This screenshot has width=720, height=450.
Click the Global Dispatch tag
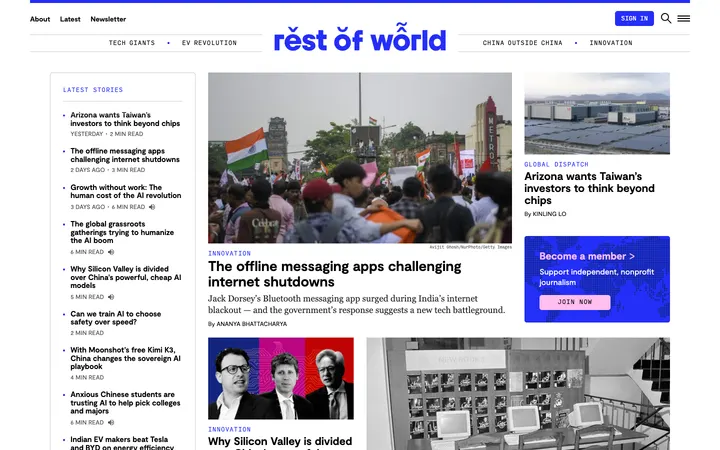click(x=556, y=164)
